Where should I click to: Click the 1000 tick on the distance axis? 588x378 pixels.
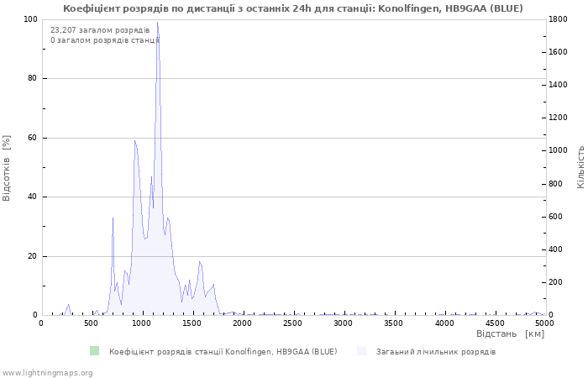click(142, 323)
